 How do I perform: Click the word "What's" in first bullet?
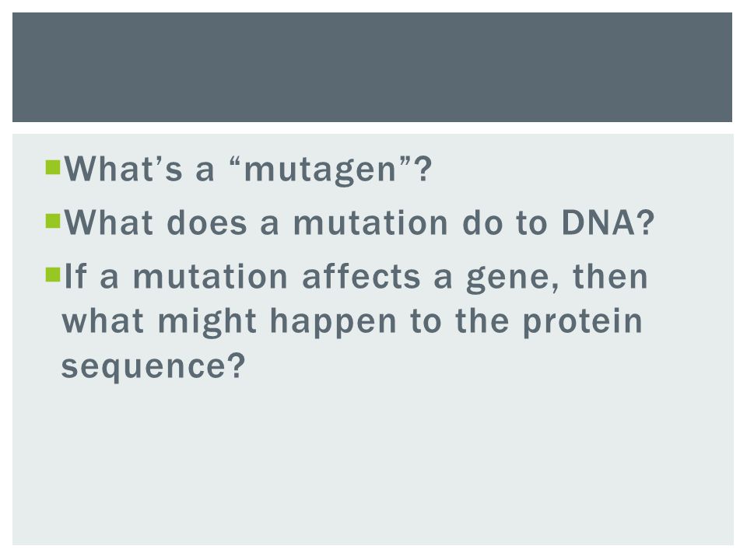coord(124,169)
